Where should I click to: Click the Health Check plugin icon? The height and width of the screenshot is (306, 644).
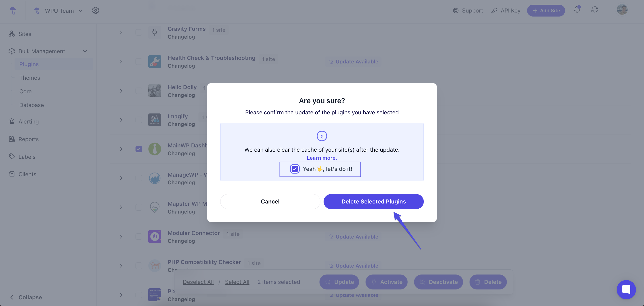coord(155,61)
